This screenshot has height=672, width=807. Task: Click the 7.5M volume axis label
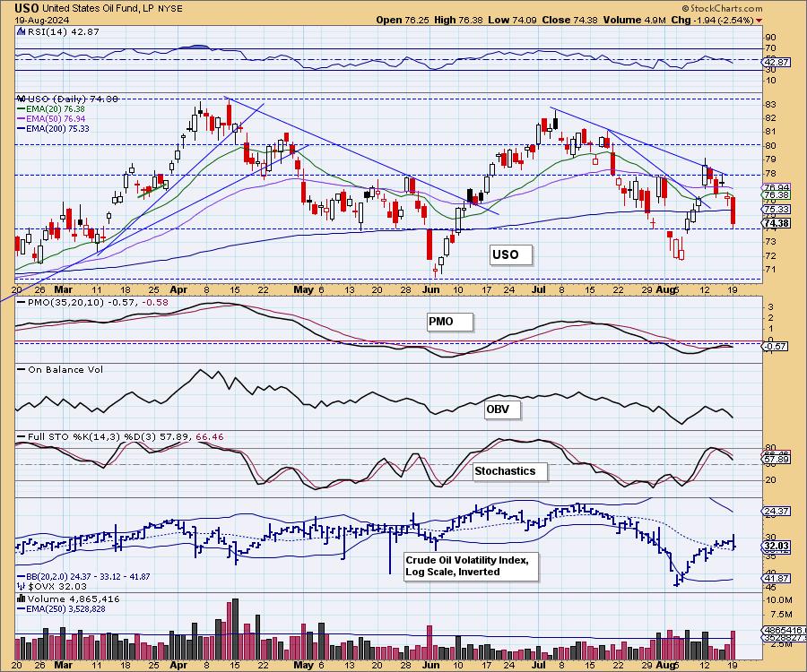[781, 615]
